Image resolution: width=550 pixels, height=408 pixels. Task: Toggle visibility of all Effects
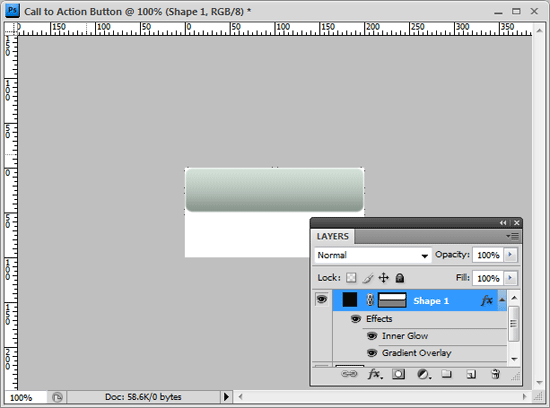[x=356, y=319]
